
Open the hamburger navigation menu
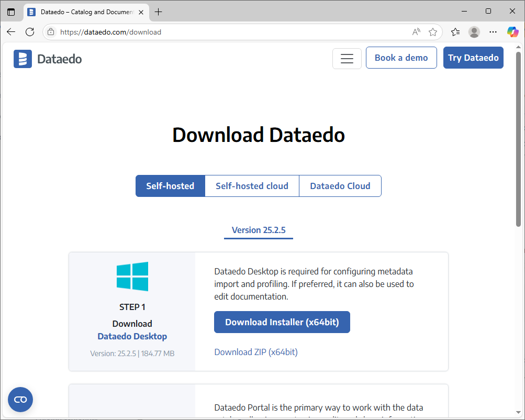pos(347,59)
